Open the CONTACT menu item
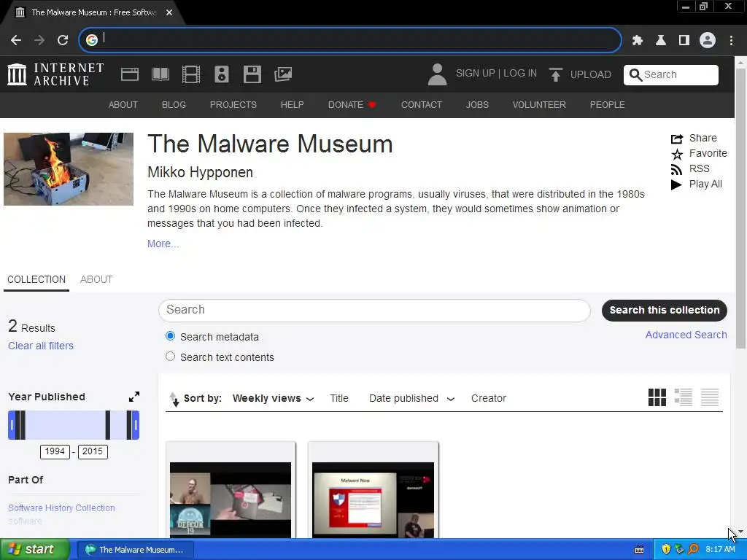Viewport: 747px width, 560px height. [x=422, y=105]
